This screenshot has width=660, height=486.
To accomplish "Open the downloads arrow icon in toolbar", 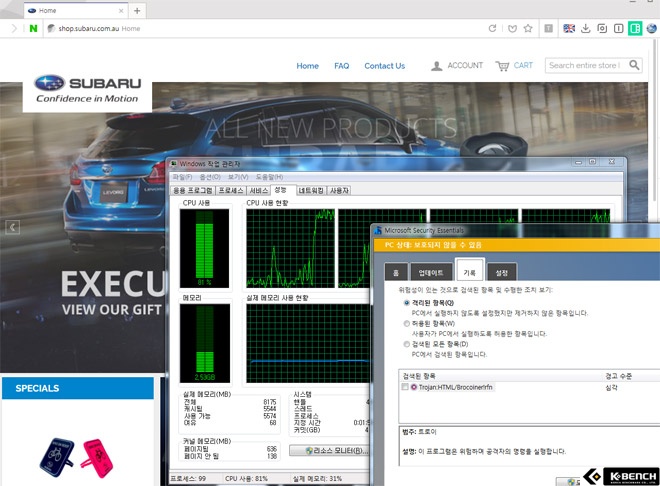I will 585,29.
